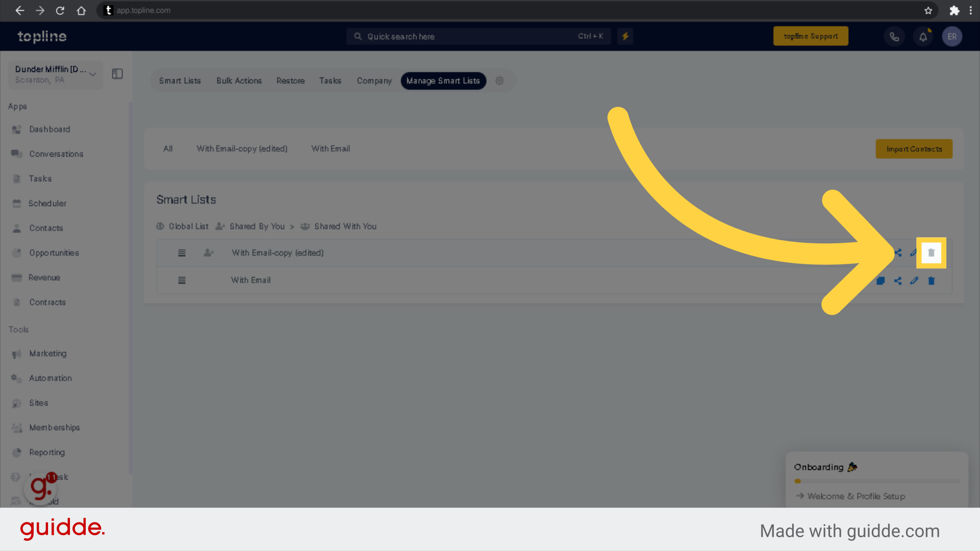This screenshot has height=551, width=980.
Task: Click the edit (pencil) icon for 'With Email' list
Action: [x=914, y=281]
